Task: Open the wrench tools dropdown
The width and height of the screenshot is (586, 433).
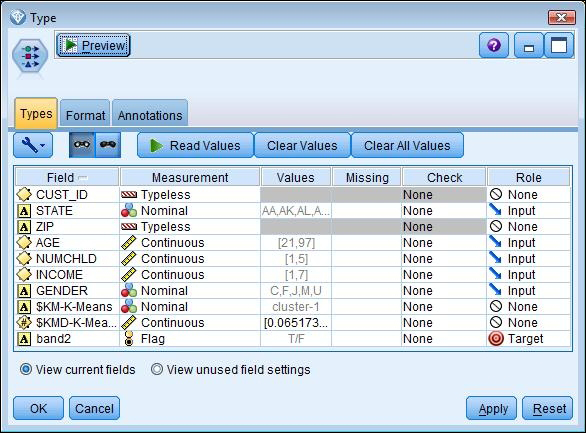Action: [x=33, y=145]
